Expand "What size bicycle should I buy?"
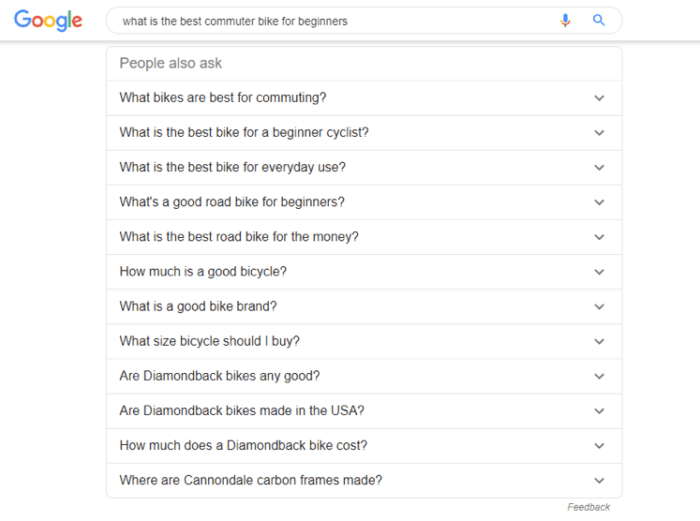The image size is (700, 521). 599,342
